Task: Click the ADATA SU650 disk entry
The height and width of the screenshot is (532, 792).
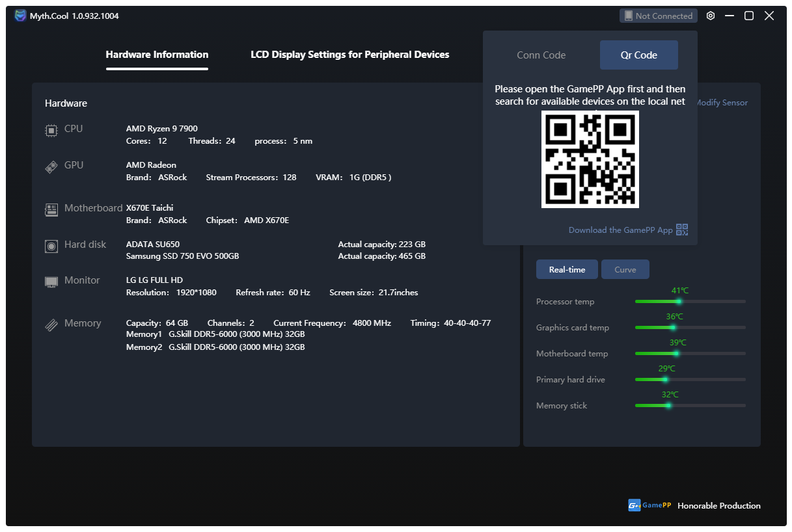Action: (153, 245)
